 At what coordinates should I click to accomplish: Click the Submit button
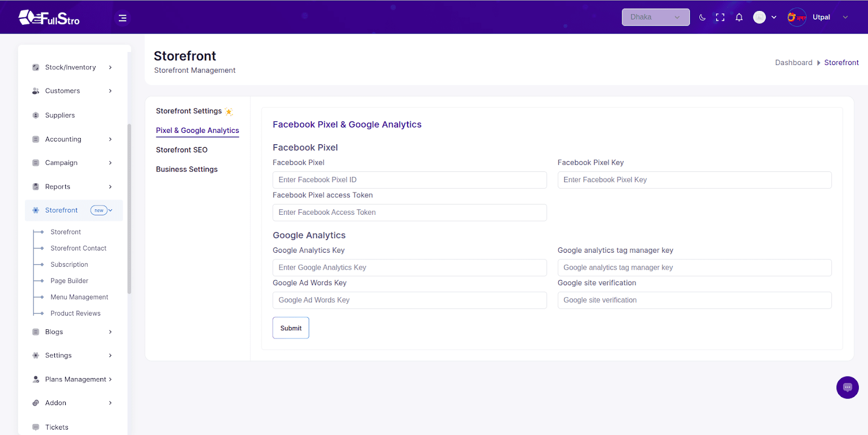tap(291, 328)
